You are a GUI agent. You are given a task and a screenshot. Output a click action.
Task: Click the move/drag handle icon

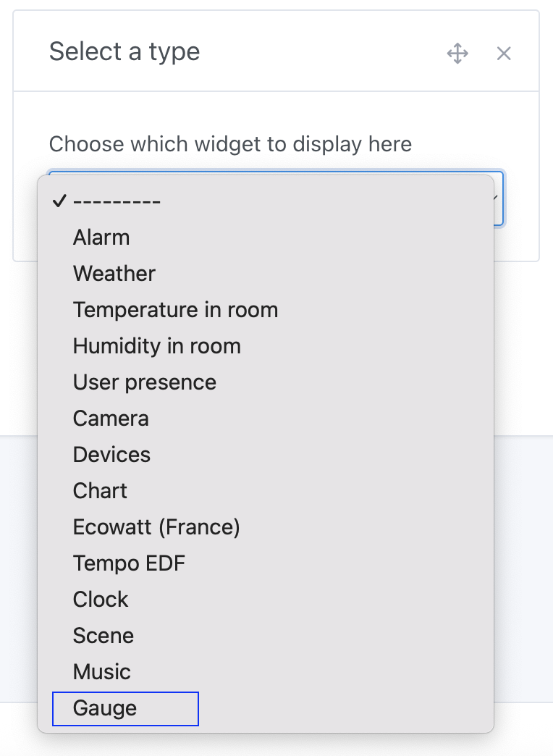coord(458,53)
